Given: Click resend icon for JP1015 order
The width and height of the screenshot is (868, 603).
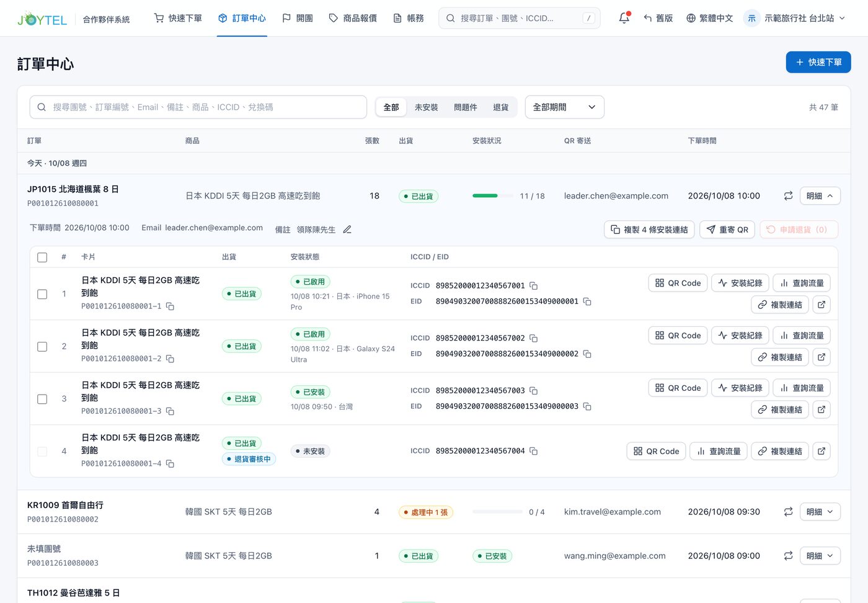Looking at the screenshot, I should pos(788,196).
